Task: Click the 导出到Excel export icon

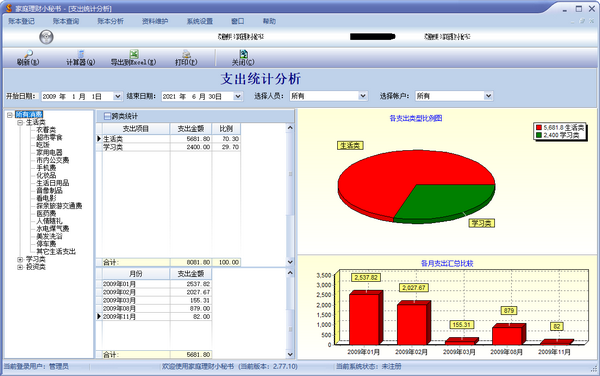Action: (134, 54)
